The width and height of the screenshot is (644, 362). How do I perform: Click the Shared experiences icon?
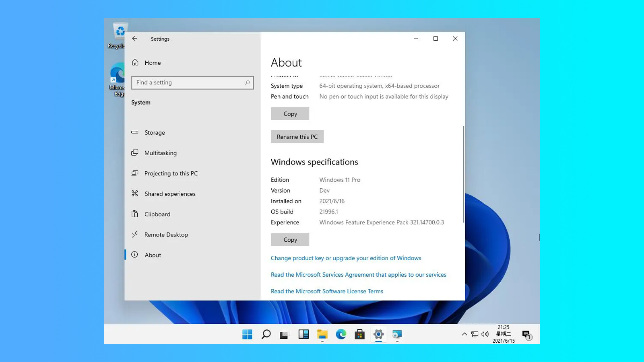[x=135, y=193]
